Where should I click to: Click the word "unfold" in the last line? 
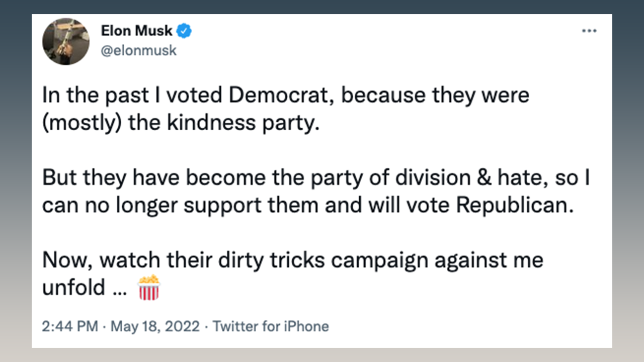pyautogui.click(x=73, y=289)
